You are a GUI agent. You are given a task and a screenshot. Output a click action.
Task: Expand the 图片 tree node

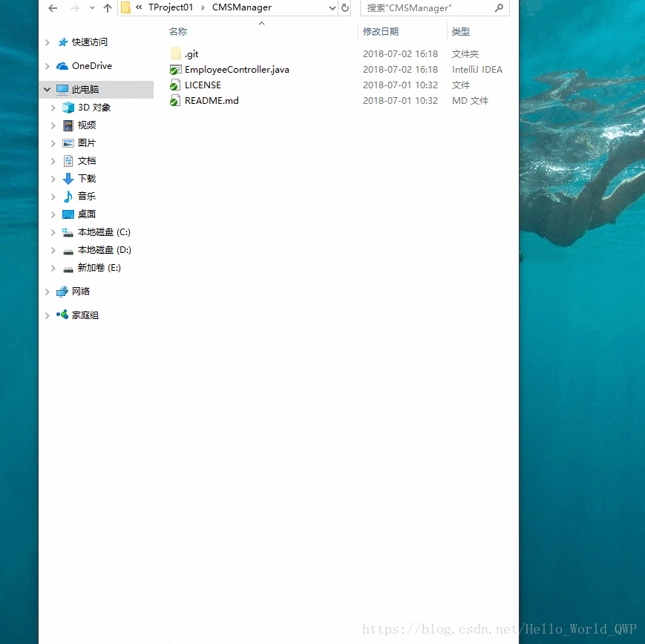(53, 143)
